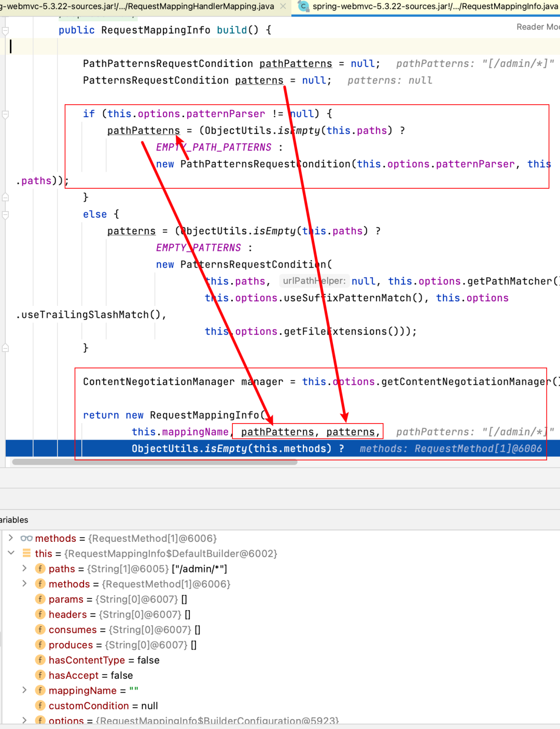The width and height of the screenshot is (560, 729).
Task: Click the editor horizontal scrollbar
Action: pyautogui.click(x=155, y=461)
